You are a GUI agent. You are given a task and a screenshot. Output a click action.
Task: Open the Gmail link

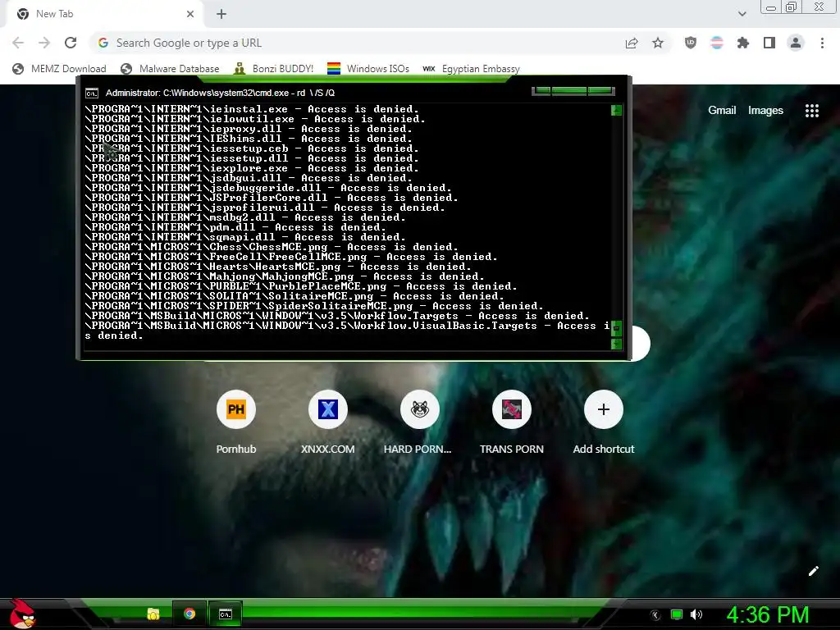[x=722, y=111]
